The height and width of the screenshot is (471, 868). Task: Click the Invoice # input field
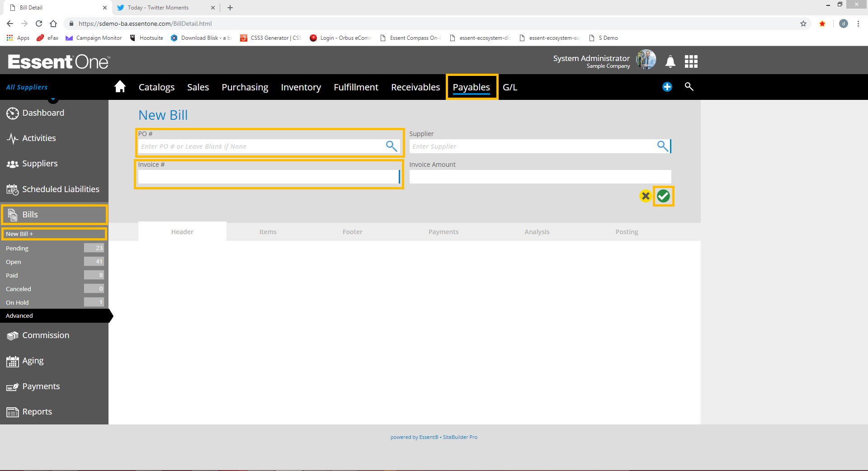tap(269, 177)
